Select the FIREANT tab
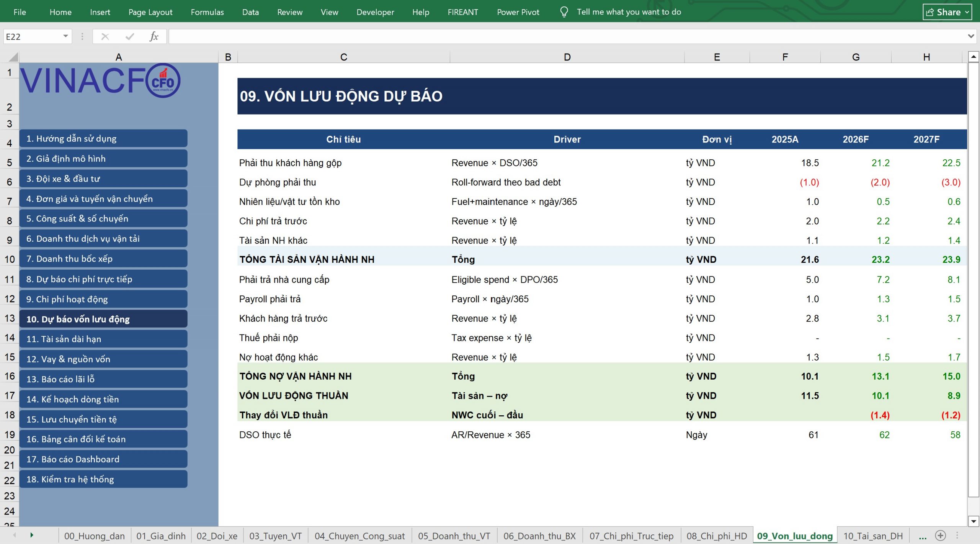Screen dimensions: 980x544 tap(463, 12)
